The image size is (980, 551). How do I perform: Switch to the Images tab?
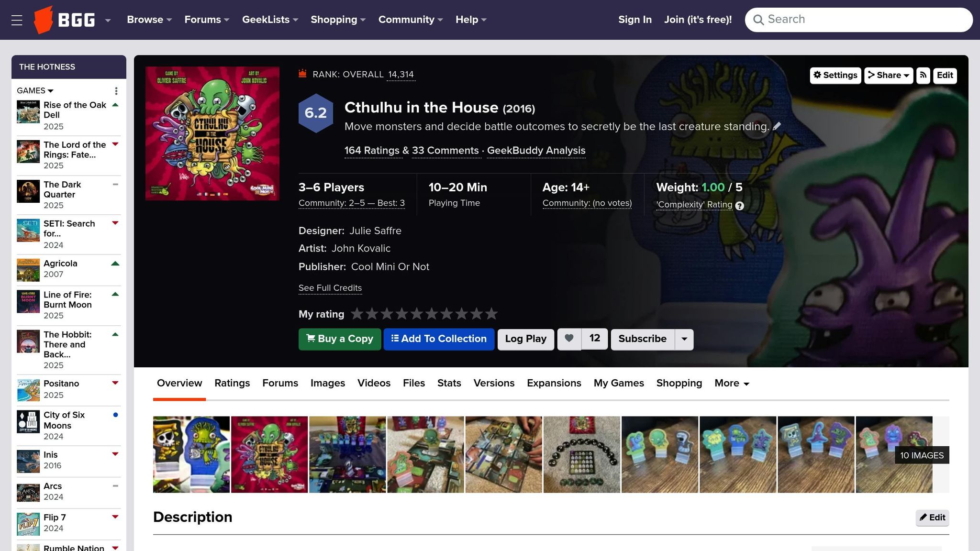click(x=328, y=383)
